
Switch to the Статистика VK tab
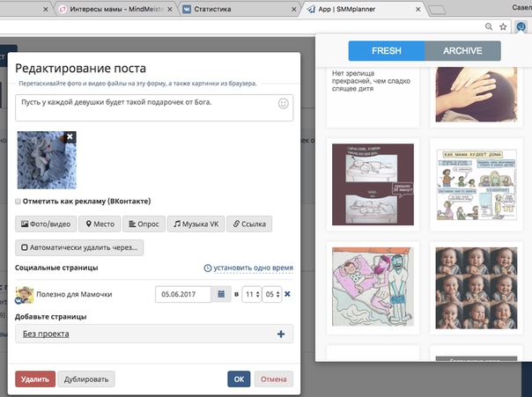238,10
